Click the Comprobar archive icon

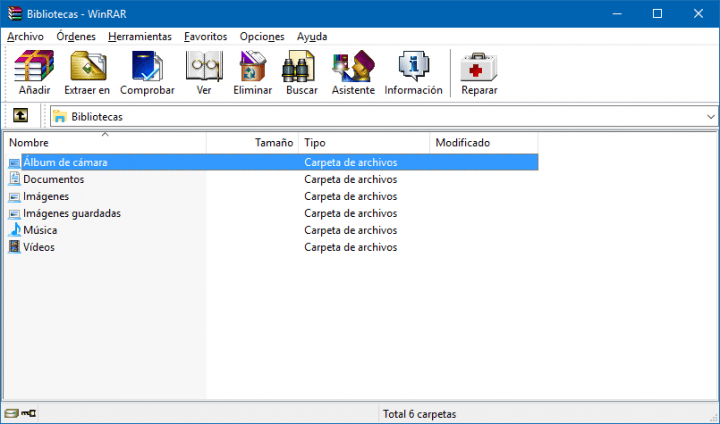147,66
